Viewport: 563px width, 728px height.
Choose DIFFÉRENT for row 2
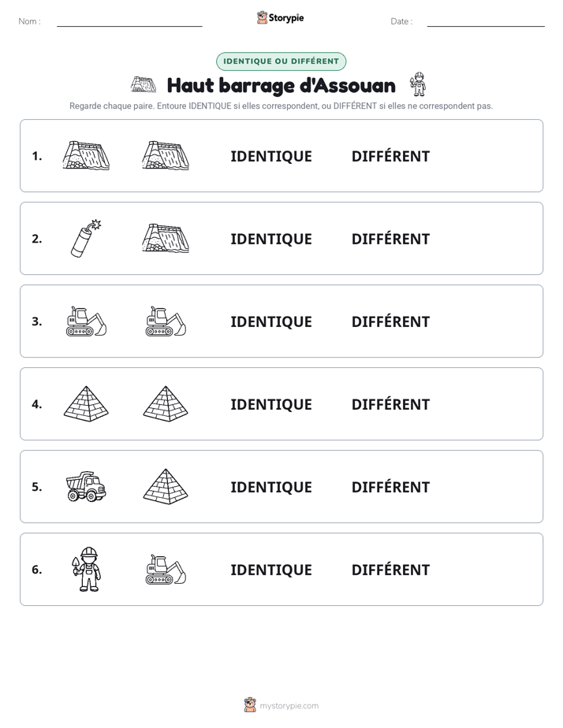(x=390, y=239)
